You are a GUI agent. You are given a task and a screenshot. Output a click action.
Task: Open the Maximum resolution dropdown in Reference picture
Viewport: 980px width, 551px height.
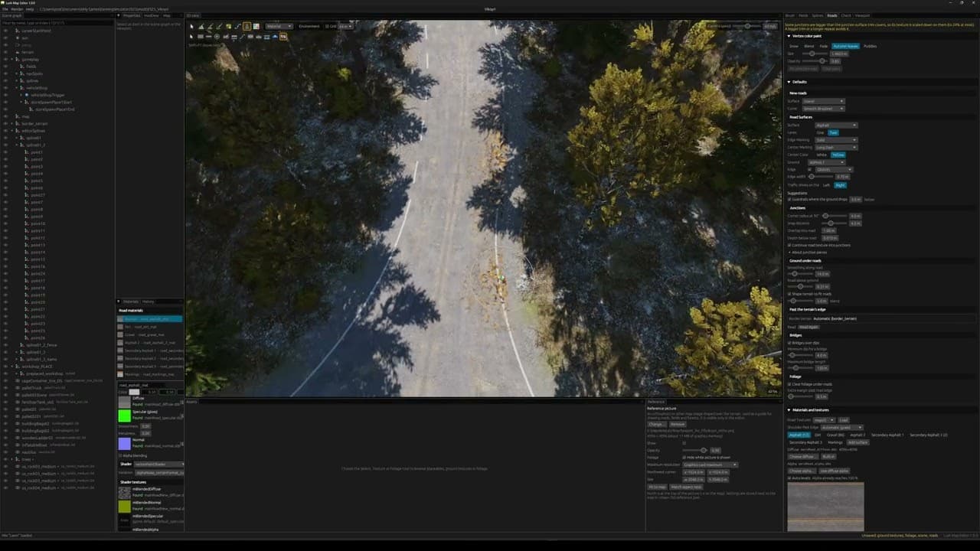[x=710, y=465]
